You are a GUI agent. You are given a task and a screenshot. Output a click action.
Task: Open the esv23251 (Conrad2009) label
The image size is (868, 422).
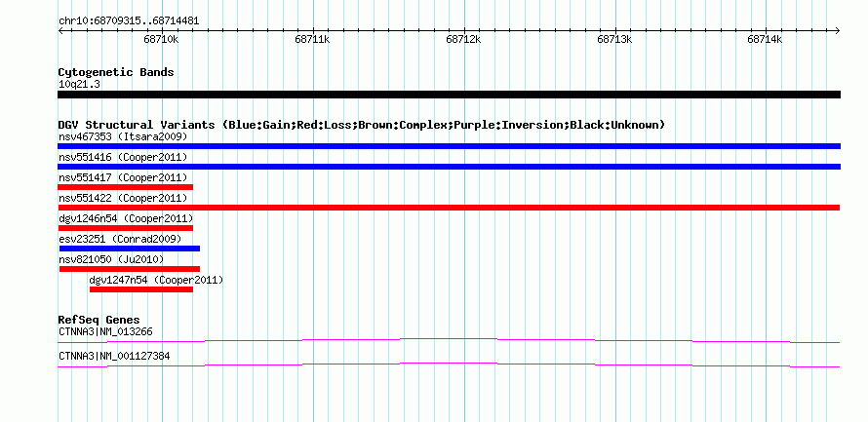120,240
